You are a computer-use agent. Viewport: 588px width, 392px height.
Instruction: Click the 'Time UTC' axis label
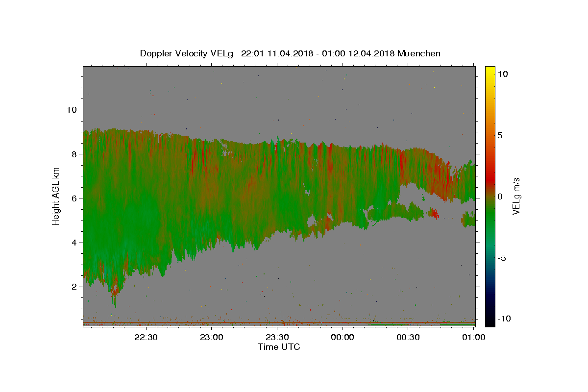pyautogui.click(x=279, y=347)
